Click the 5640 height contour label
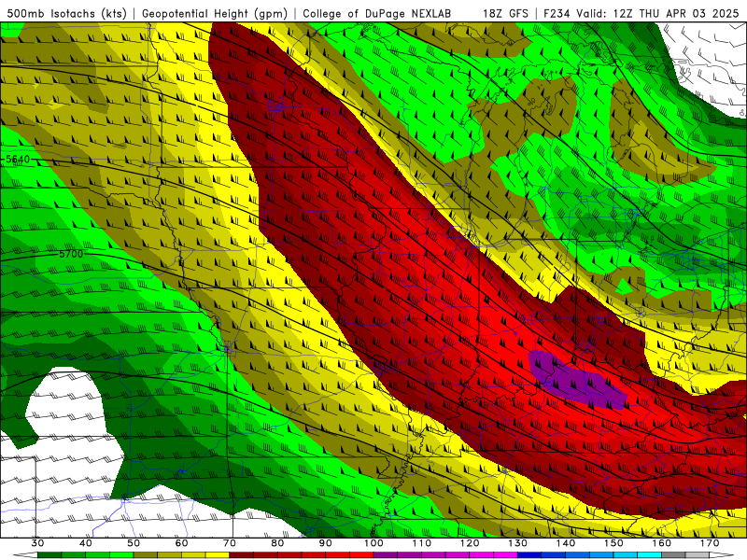The height and width of the screenshot is (560, 747). [18, 159]
